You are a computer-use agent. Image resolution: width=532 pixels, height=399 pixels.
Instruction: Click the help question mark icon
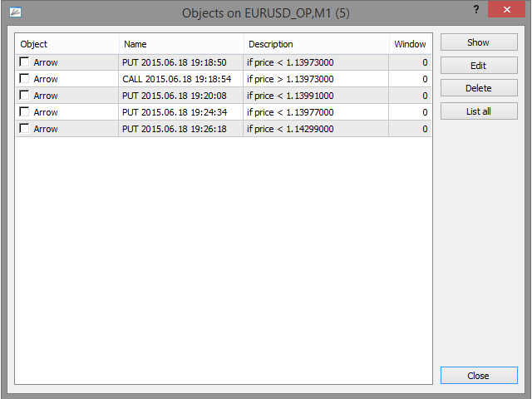[x=476, y=9]
